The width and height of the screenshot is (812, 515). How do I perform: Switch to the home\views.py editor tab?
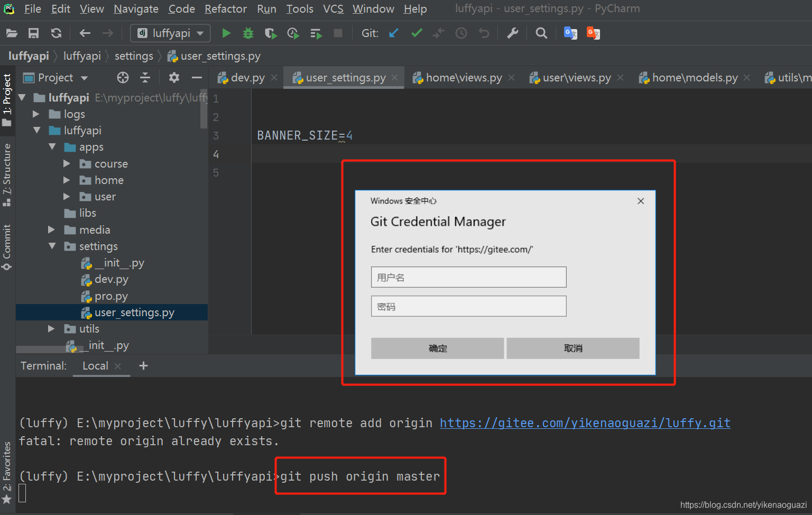point(464,78)
